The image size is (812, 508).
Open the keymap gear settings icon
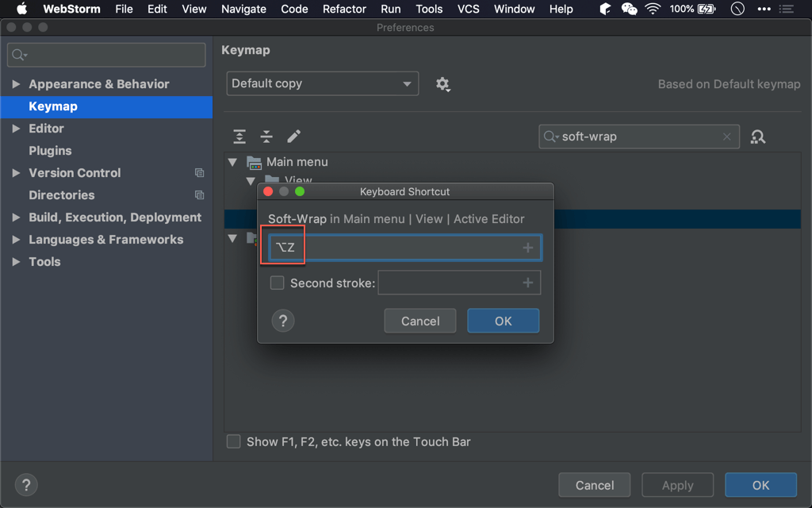(x=442, y=84)
